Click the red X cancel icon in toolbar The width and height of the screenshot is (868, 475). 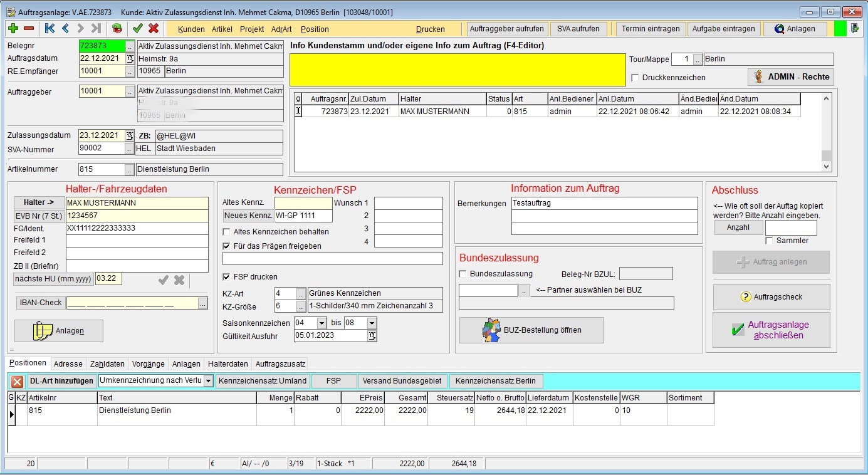click(153, 29)
